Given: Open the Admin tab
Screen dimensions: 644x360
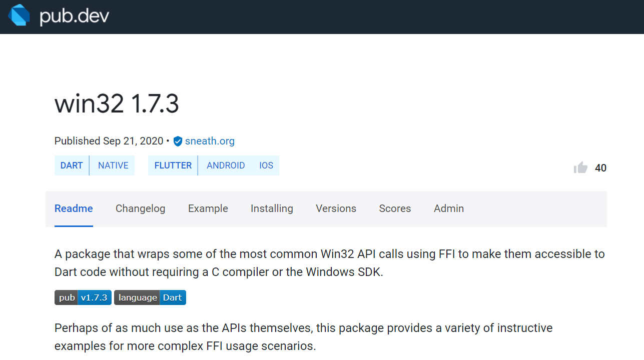Looking at the screenshot, I should click(x=449, y=208).
